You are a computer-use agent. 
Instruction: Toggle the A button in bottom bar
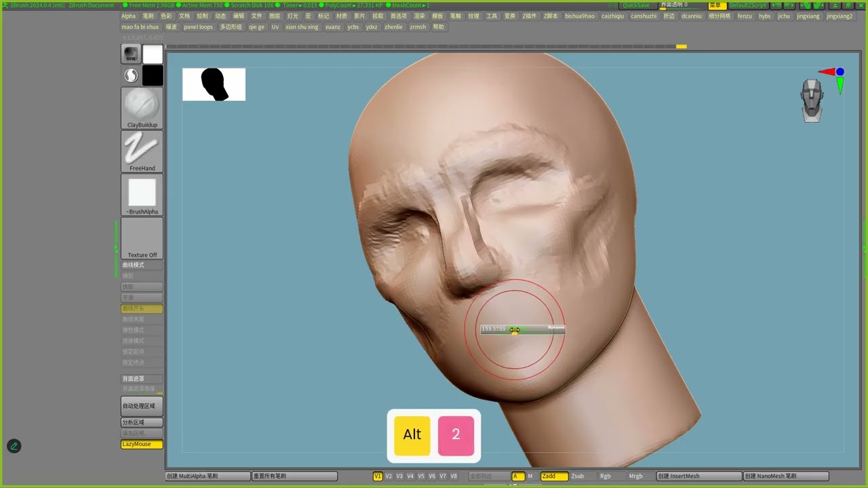tap(518, 476)
